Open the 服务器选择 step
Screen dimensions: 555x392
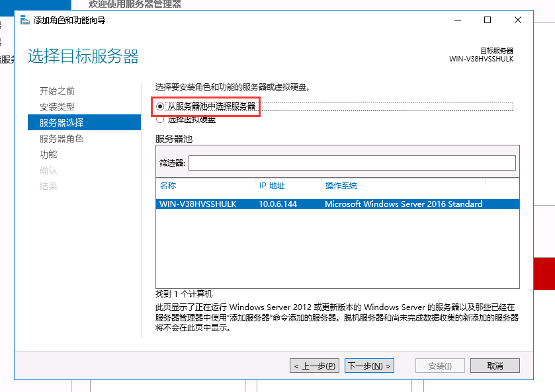84,122
